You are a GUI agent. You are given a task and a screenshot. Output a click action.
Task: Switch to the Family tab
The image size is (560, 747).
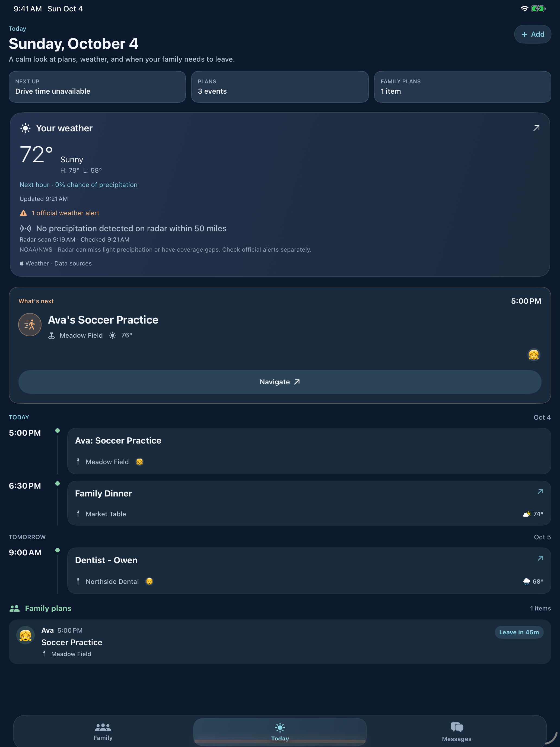tap(103, 732)
